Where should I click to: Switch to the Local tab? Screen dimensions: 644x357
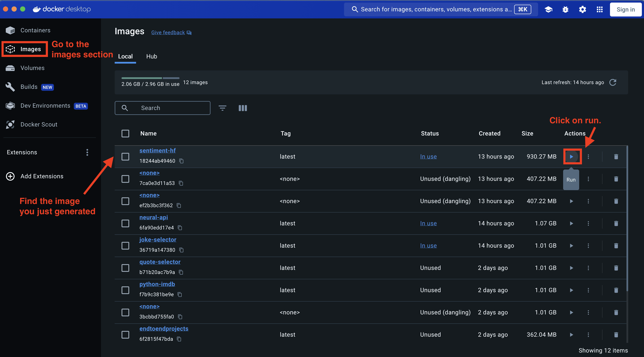125,56
